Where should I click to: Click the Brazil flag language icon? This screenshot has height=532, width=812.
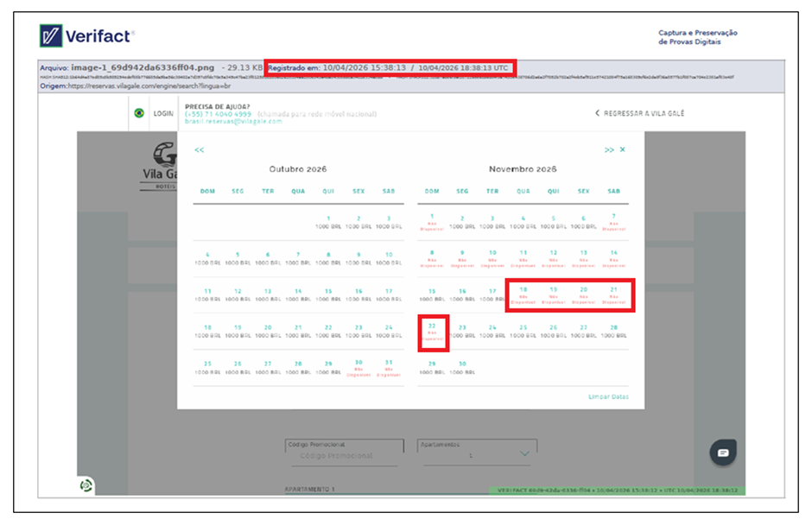[139, 113]
